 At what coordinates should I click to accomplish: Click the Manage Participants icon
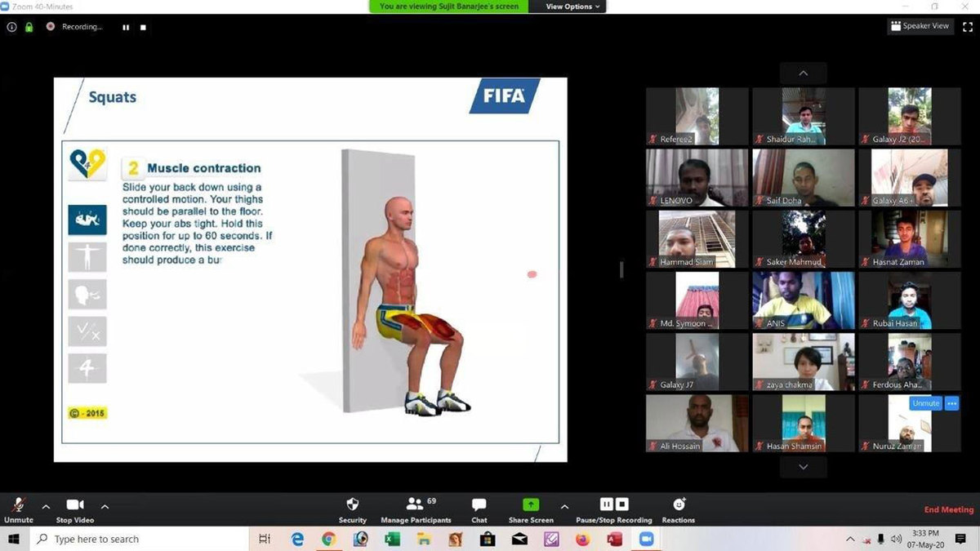[x=415, y=504]
